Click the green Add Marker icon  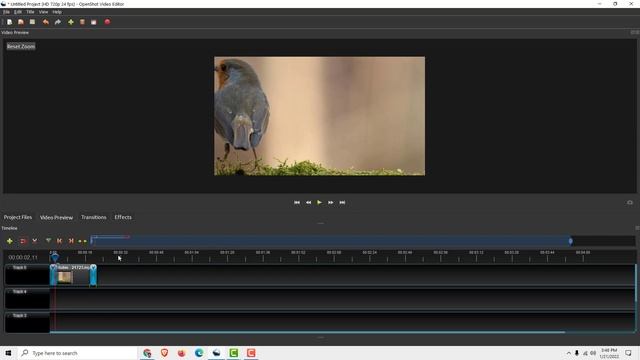tap(49, 241)
